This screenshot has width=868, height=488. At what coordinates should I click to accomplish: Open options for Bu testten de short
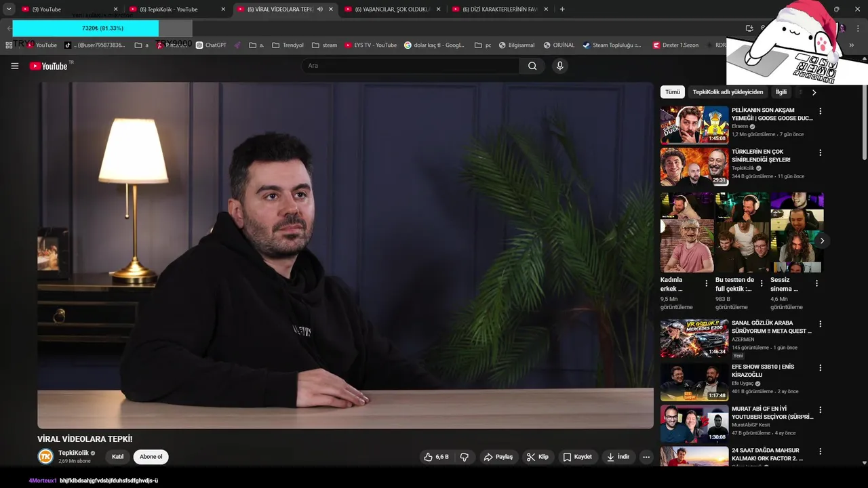(762, 283)
